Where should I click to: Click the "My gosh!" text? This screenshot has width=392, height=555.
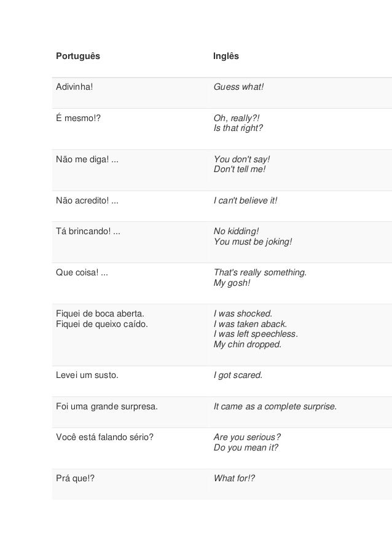pyautogui.click(x=232, y=283)
